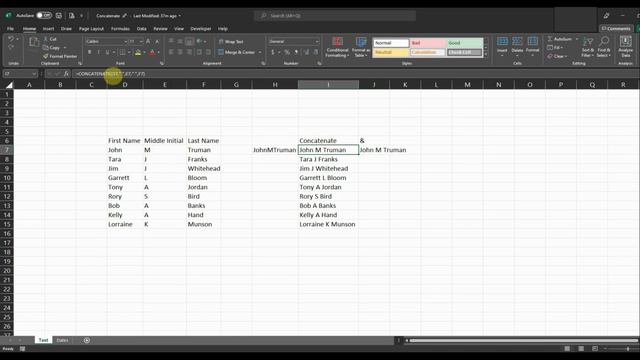Switch to the Developer tab
This screenshot has width=640, height=360.
201,29
